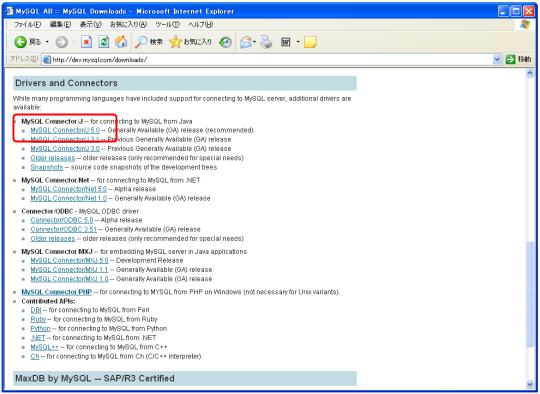Image resolution: width=540 pixels, height=394 pixels.
Task: Open the Back history dropdown arrow
Action: click(47, 42)
